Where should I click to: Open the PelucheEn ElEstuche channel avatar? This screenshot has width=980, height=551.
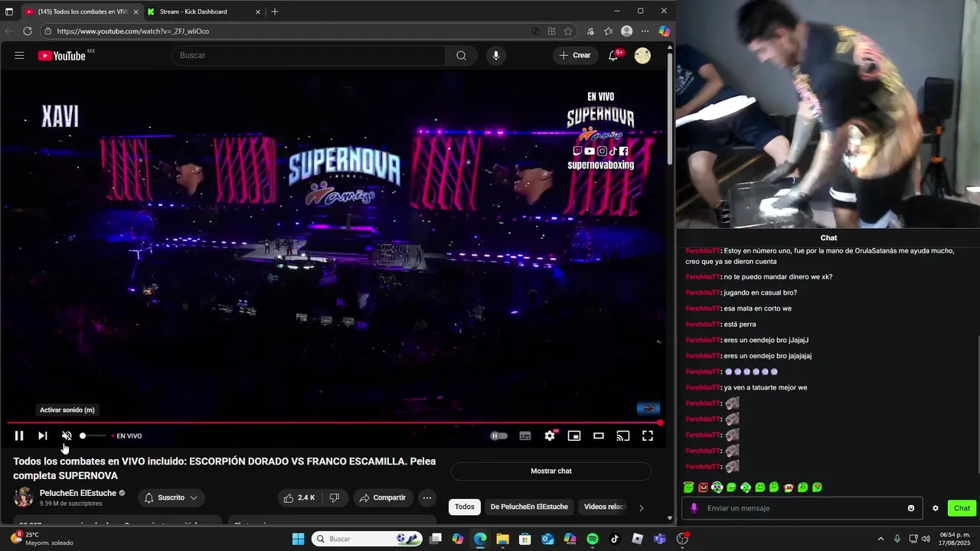coord(24,497)
